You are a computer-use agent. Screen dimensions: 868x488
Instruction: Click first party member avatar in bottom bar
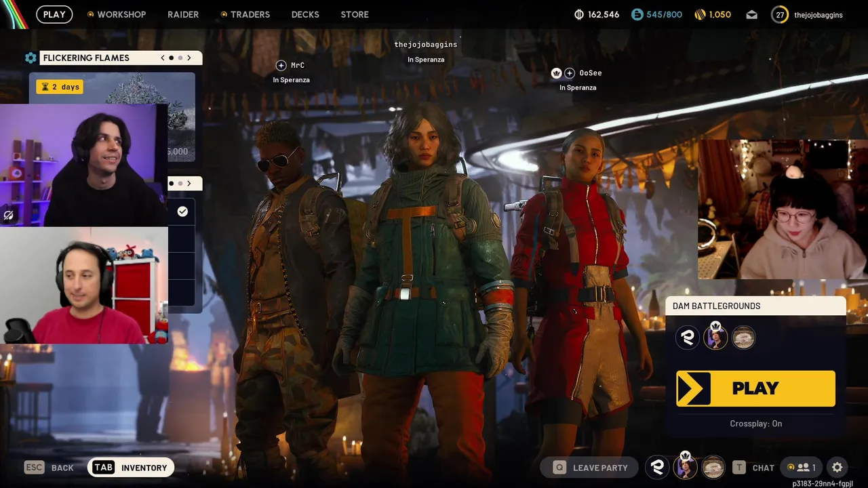pyautogui.click(x=657, y=467)
